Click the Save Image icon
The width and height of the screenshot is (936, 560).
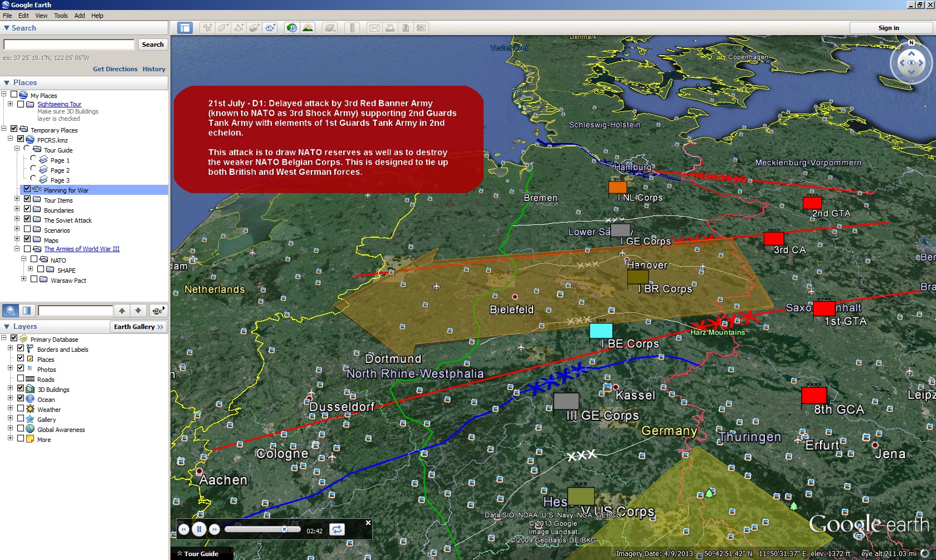(406, 28)
